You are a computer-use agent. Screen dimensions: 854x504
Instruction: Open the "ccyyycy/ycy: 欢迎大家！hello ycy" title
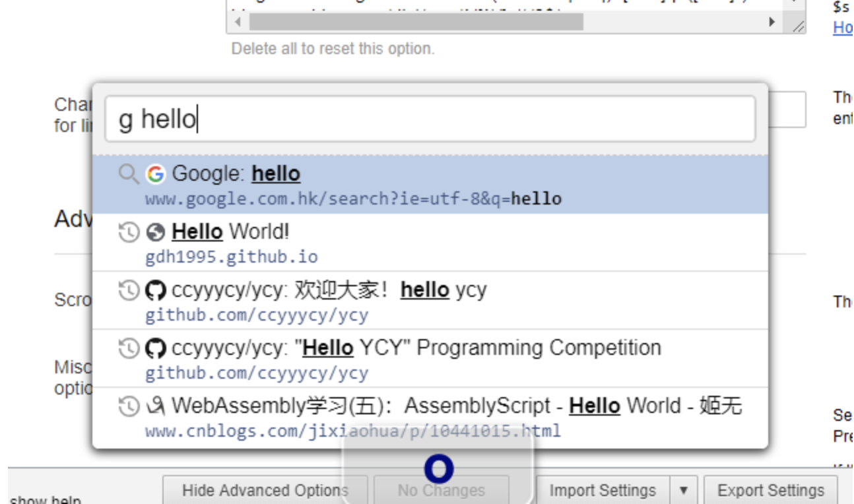(329, 290)
